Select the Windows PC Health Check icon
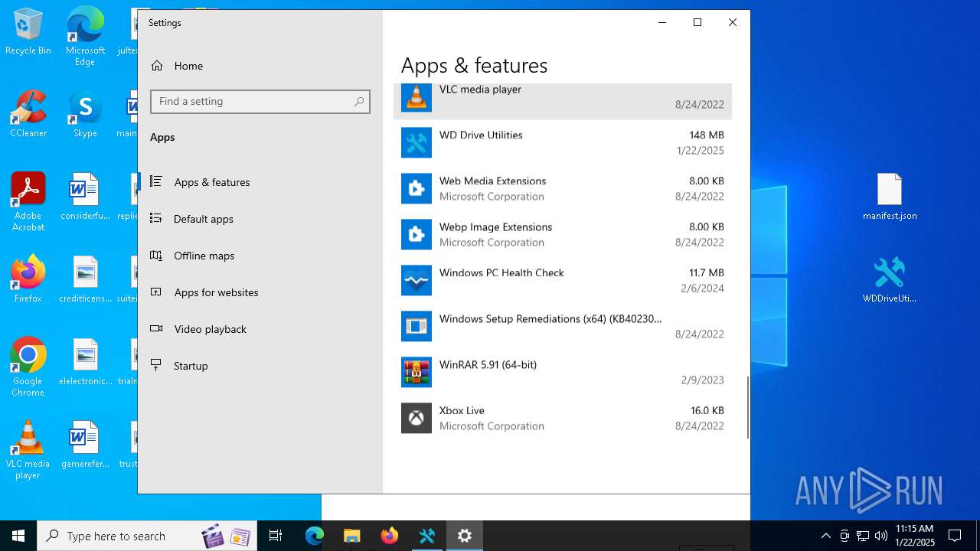980x551 pixels. coord(416,280)
